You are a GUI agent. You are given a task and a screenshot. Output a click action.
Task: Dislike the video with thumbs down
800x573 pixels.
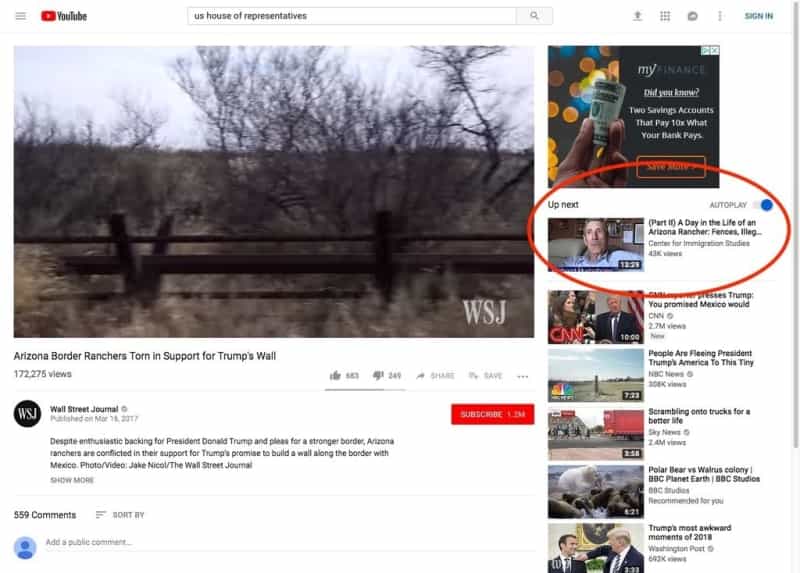pos(387,376)
